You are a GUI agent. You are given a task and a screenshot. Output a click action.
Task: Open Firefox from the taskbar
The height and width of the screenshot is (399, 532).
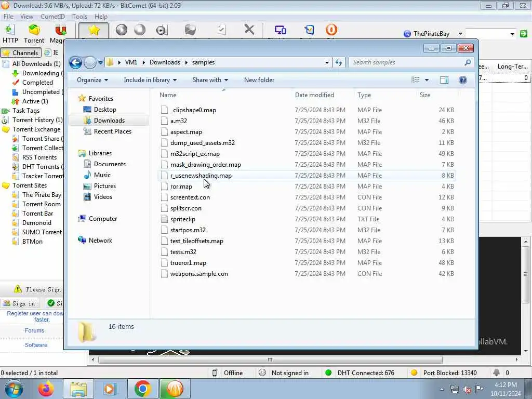tap(46, 389)
